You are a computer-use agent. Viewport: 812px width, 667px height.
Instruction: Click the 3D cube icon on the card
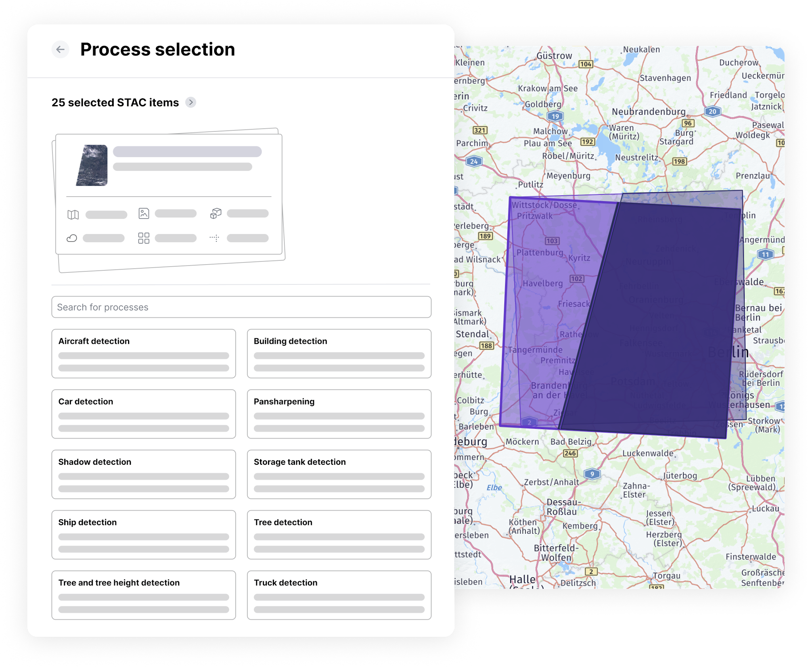216,214
